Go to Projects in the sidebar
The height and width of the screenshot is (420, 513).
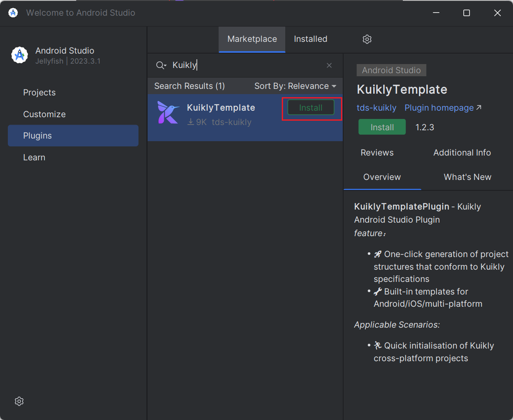click(73, 93)
